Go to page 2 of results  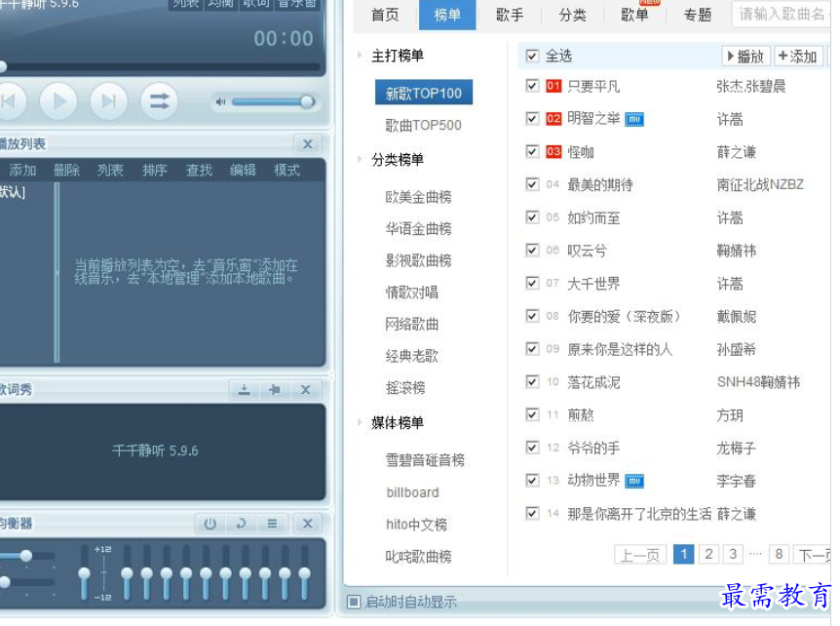[708, 554]
